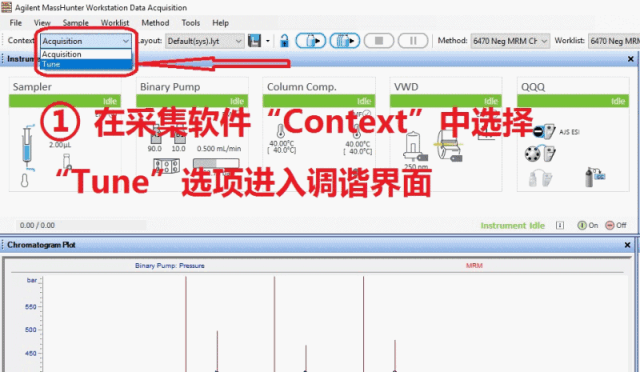Start single sample run with vial icon
The width and height of the screenshot is (640, 372).
pos(311,41)
